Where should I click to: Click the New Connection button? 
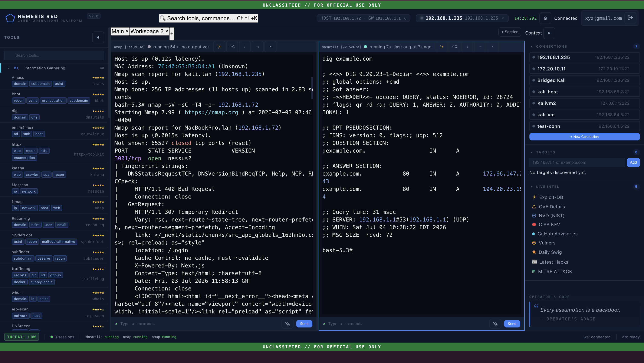585,137
